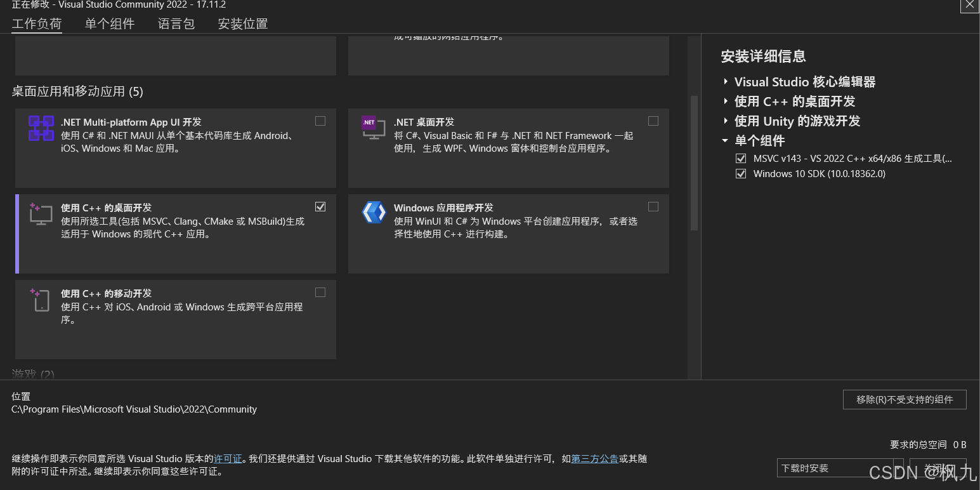
Task: Click the 要求的总空间 0 B label
Action: tap(928, 445)
